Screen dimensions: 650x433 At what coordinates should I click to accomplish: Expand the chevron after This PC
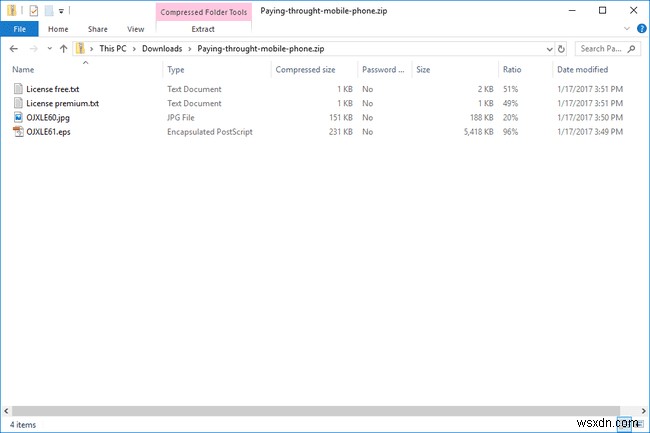134,49
